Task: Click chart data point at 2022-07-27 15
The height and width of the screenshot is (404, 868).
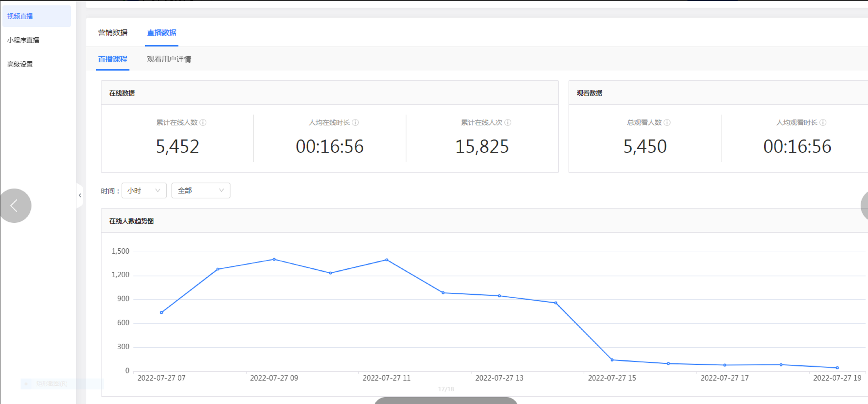Action: tap(612, 360)
